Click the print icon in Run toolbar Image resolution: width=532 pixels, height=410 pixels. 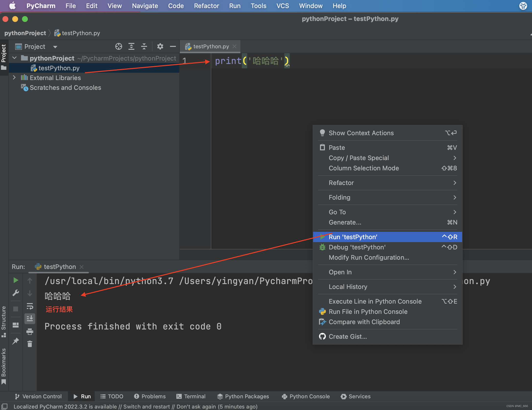[x=30, y=331]
